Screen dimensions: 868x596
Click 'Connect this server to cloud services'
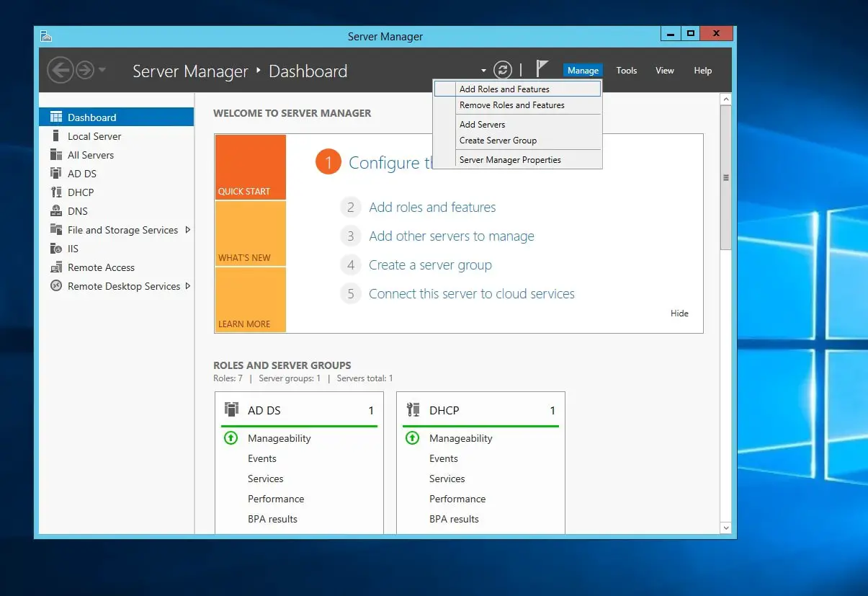[472, 293]
